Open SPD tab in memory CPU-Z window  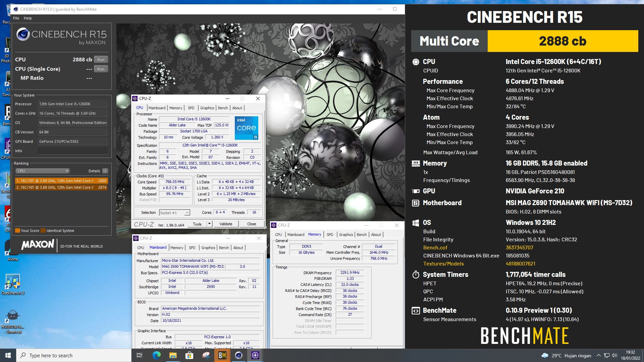point(330,235)
